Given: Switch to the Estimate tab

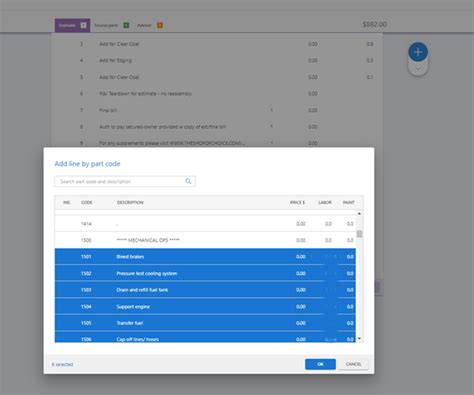Looking at the screenshot, I should pos(72,25).
